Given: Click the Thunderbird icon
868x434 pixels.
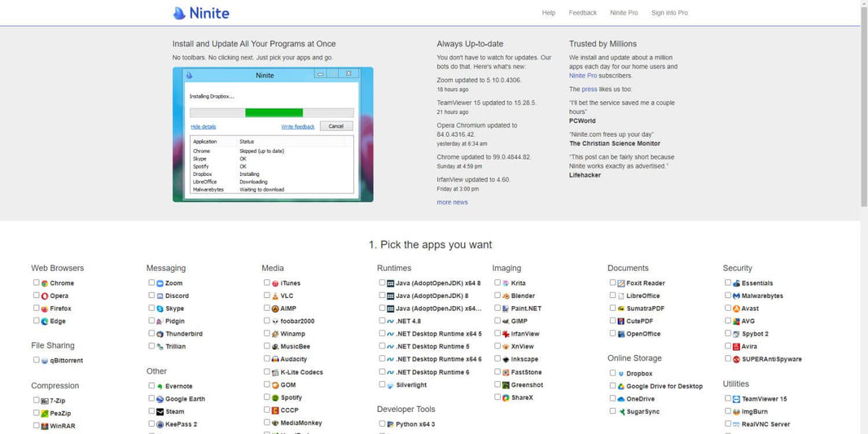Looking at the screenshot, I should pos(160,335).
